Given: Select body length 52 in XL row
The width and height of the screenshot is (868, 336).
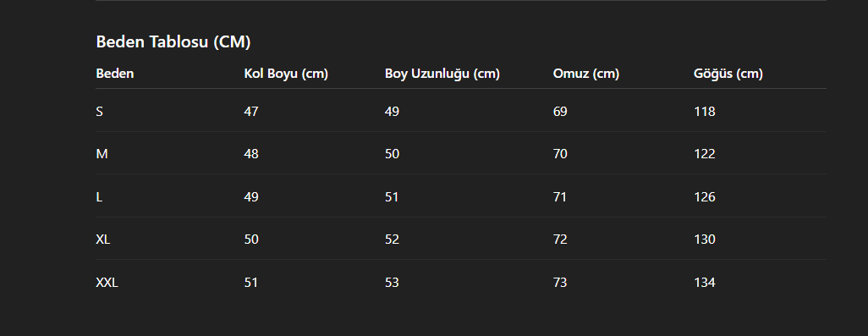Looking at the screenshot, I should tap(392, 240).
